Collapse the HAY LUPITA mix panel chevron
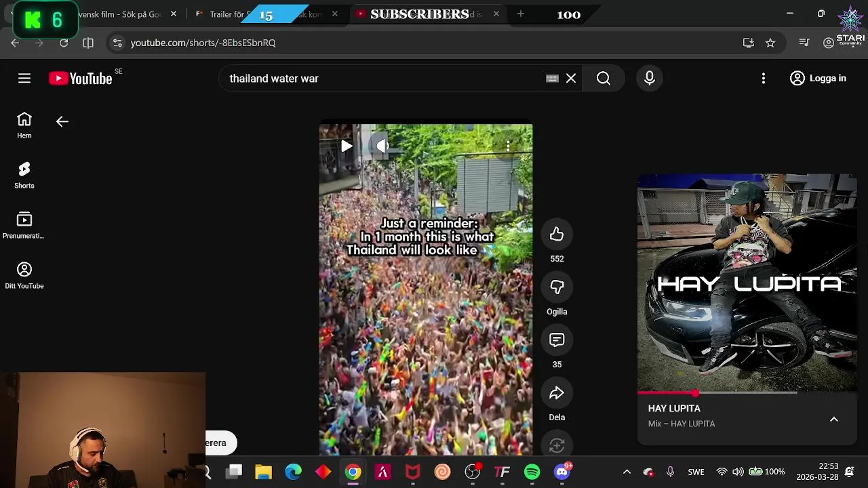The height and width of the screenshot is (488, 868). (x=834, y=420)
